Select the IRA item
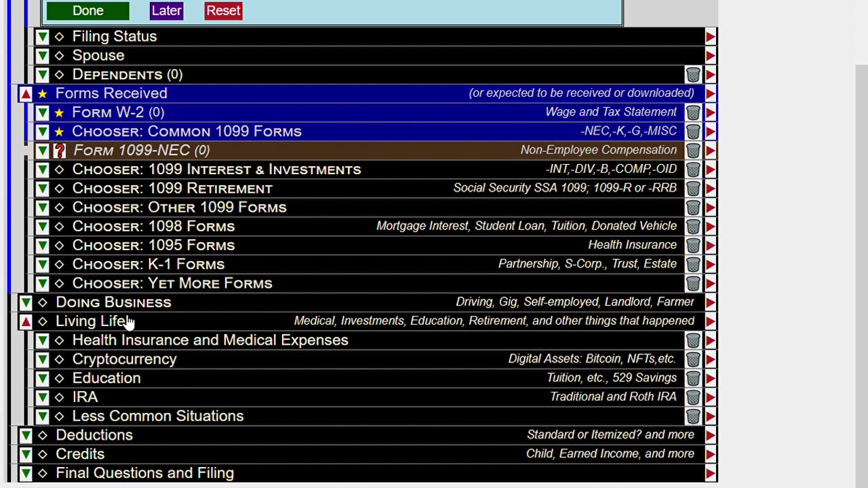Viewport: 868px width, 488px height. [x=85, y=397]
